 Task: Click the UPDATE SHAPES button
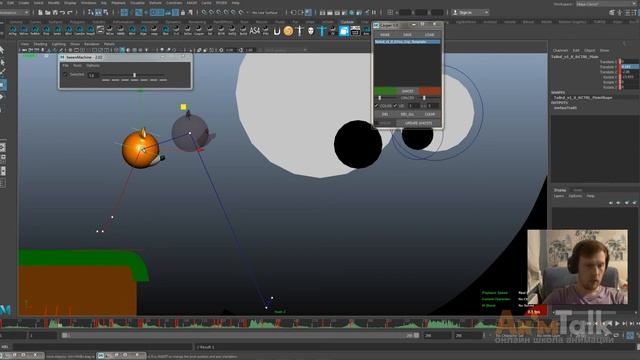(418, 123)
